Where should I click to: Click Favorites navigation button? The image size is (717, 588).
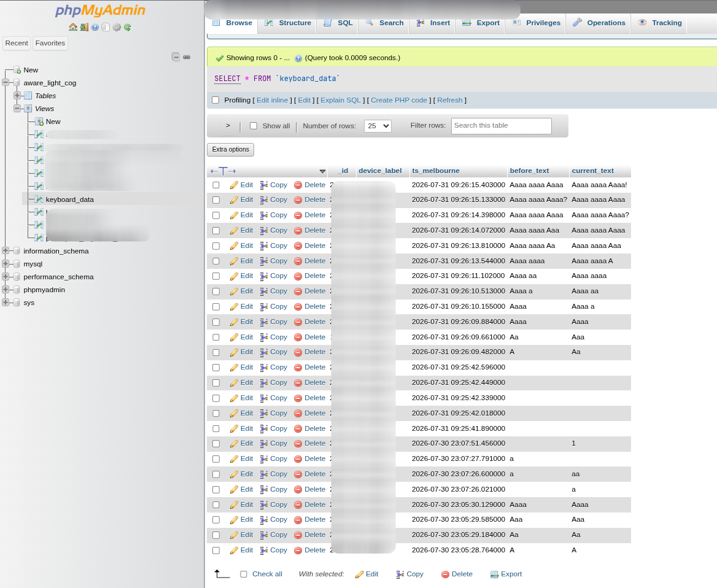point(50,43)
